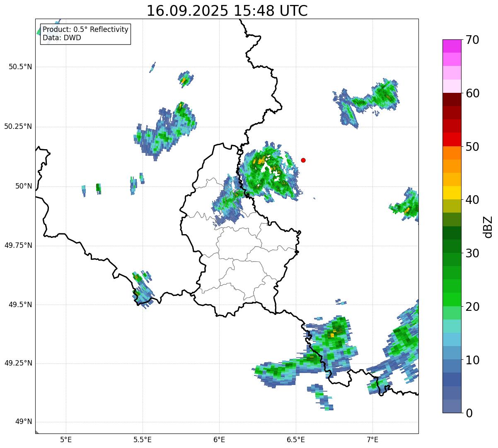498x448 pixels.
Task: Click the 49°N latitude label
Action: (x=24, y=422)
